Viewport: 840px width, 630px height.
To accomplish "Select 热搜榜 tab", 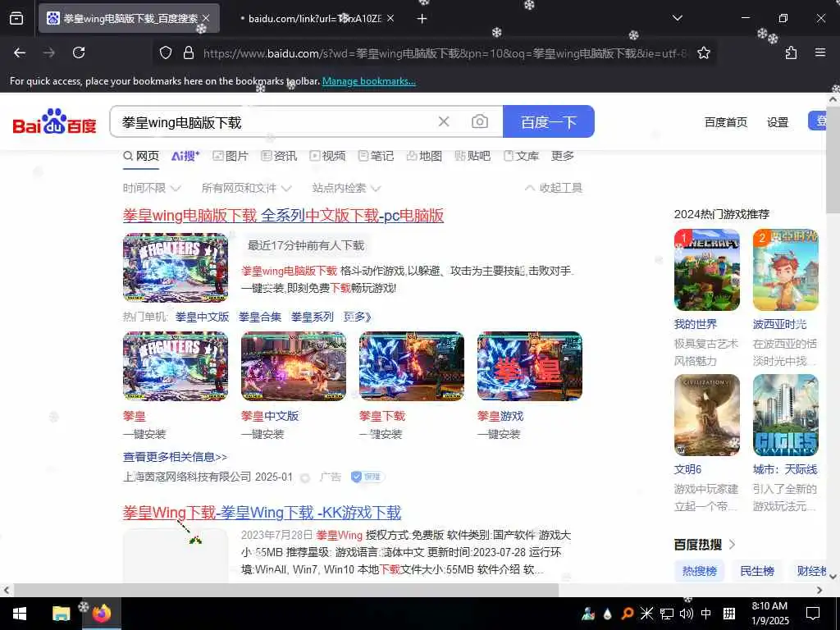I will 699,571.
